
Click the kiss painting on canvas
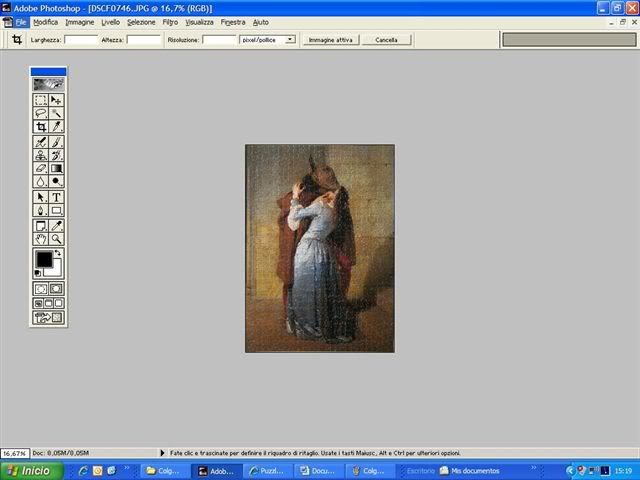click(320, 248)
